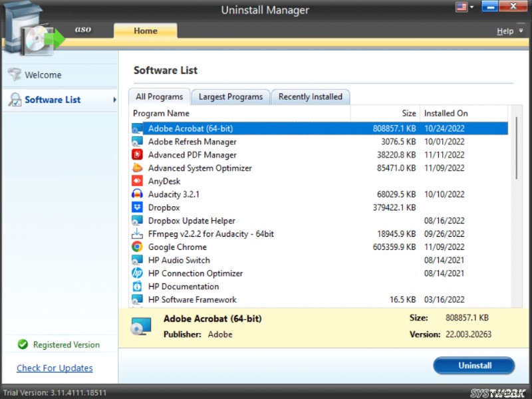
Task: Open the language flag dropdown
Action: tap(465, 7)
